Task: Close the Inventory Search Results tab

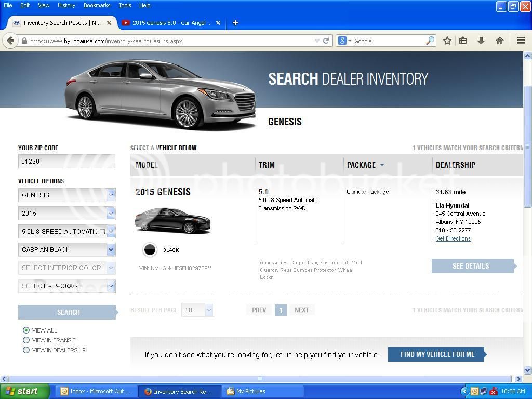Action: tap(109, 23)
